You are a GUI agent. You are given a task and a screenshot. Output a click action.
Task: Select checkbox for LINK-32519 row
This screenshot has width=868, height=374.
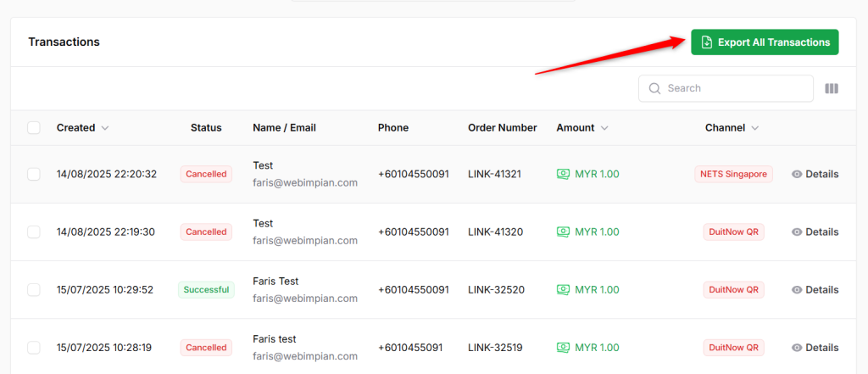coord(34,348)
